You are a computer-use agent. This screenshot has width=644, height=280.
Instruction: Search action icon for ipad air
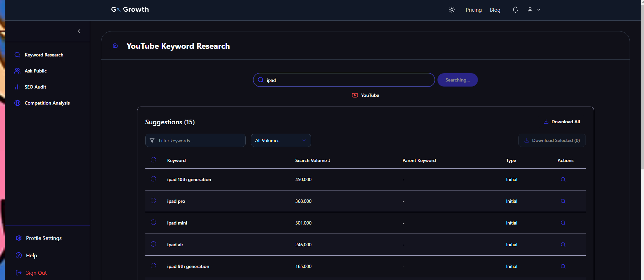coord(563,245)
